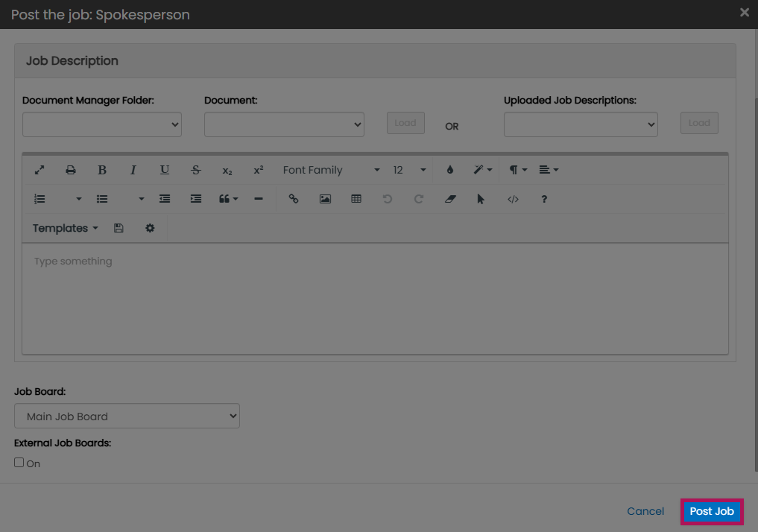Image resolution: width=758 pixels, height=532 pixels.
Task: Insert a table
Action: coord(356,199)
